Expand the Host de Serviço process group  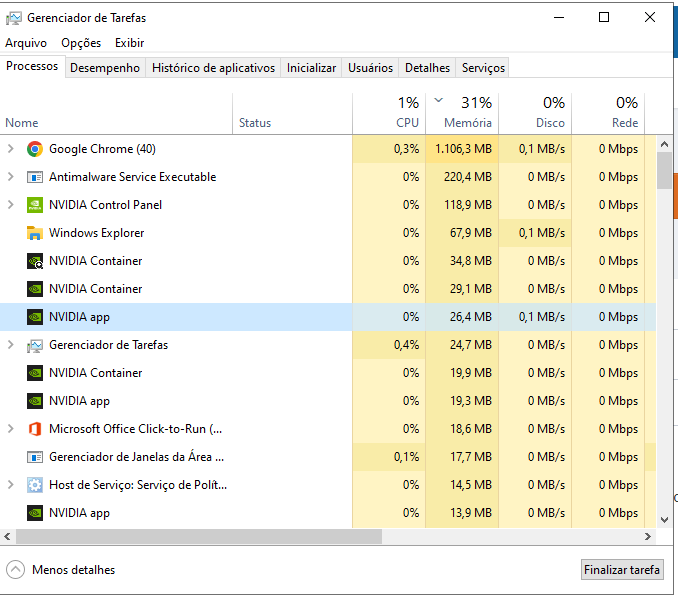11,485
